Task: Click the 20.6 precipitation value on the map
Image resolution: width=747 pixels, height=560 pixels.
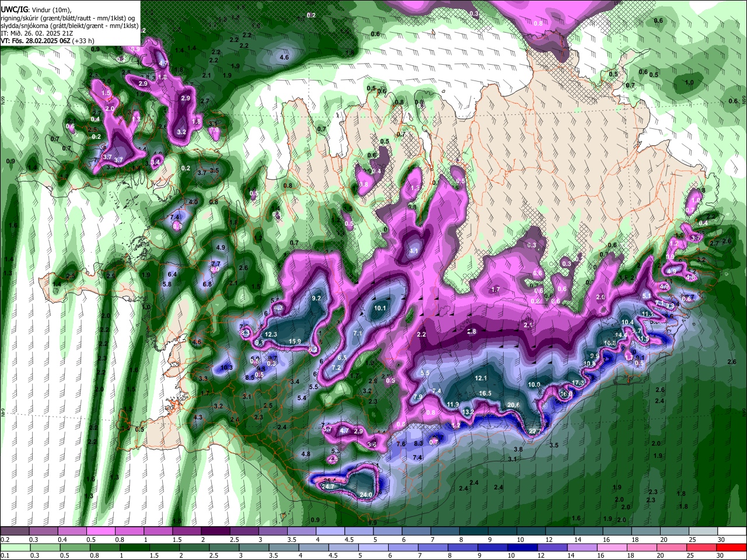Action: 514,405
